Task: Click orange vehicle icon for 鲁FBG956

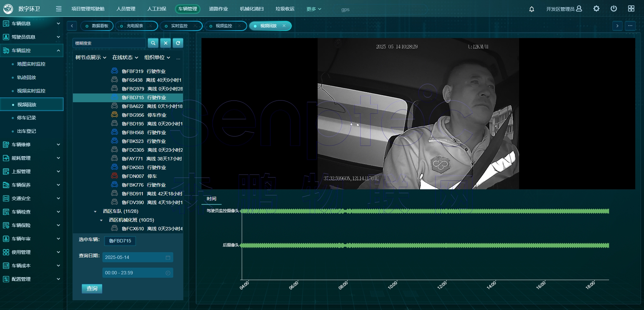Action: (x=114, y=114)
